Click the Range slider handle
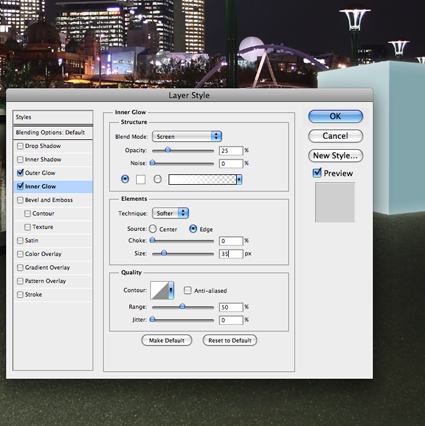Image resolution: width=425 pixels, height=426 pixels. tap(182, 306)
